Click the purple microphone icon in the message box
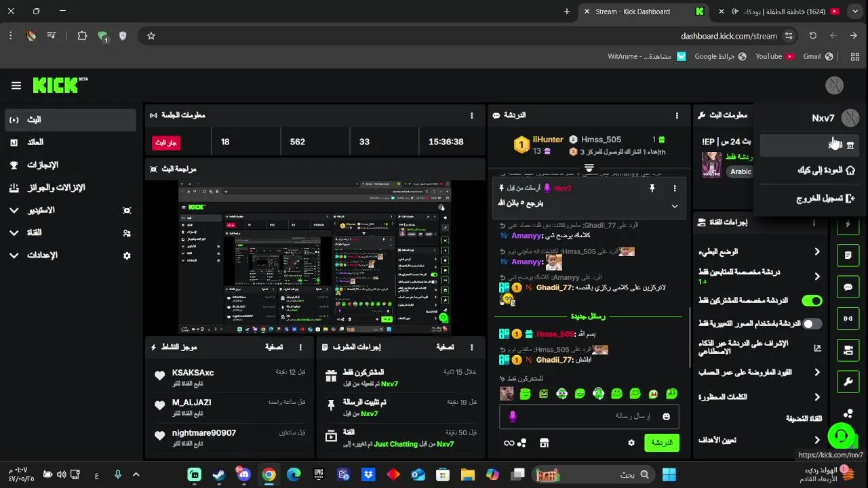Screen dimensions: 868x488 [513, 416]
